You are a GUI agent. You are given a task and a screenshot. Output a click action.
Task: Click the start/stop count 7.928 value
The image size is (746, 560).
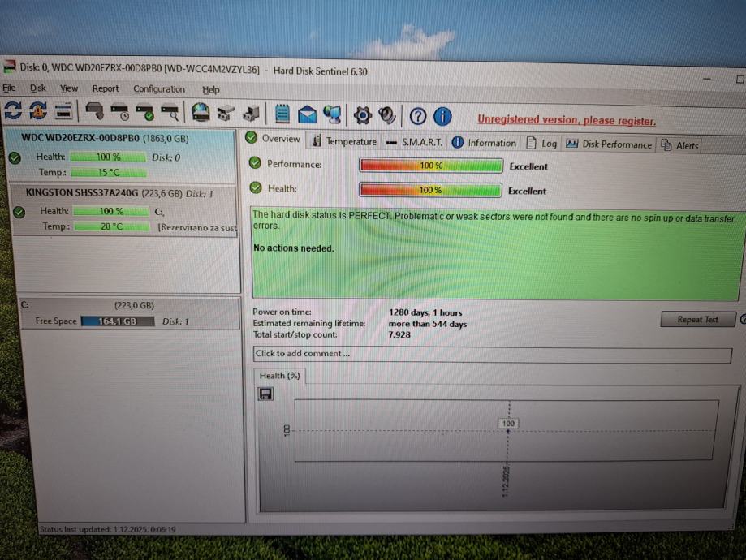click(399, 335)
